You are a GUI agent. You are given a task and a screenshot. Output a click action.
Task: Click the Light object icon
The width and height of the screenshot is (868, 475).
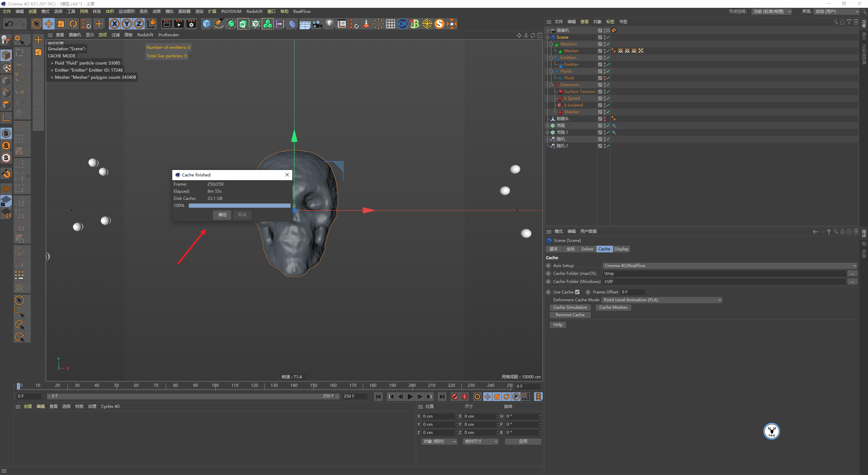329,24
